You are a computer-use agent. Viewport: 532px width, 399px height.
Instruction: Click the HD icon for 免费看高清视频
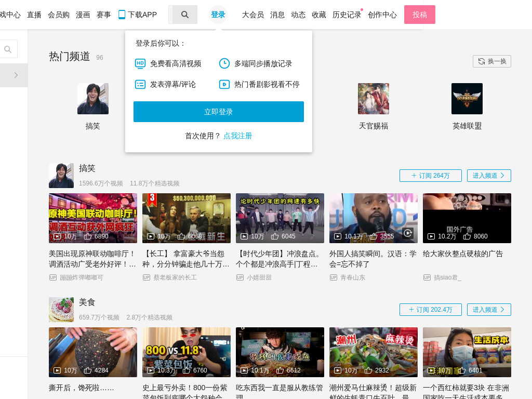(x=140, y=63)
